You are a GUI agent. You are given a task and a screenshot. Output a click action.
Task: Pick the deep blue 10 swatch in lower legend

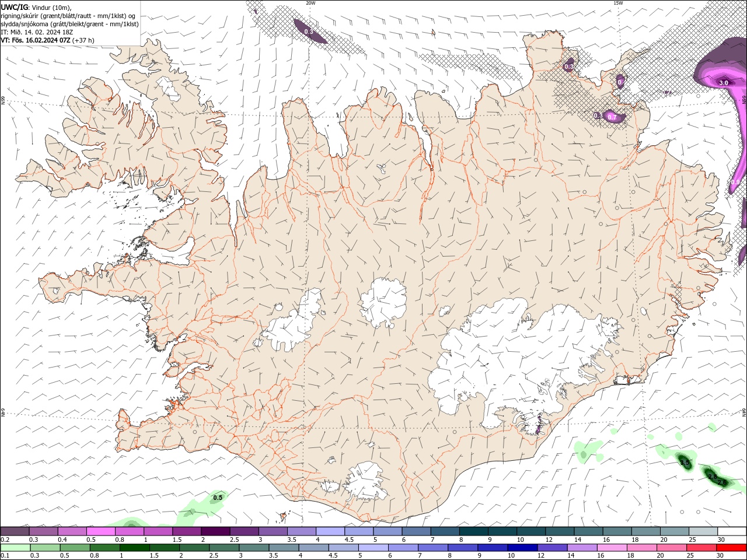pos(522,548)
